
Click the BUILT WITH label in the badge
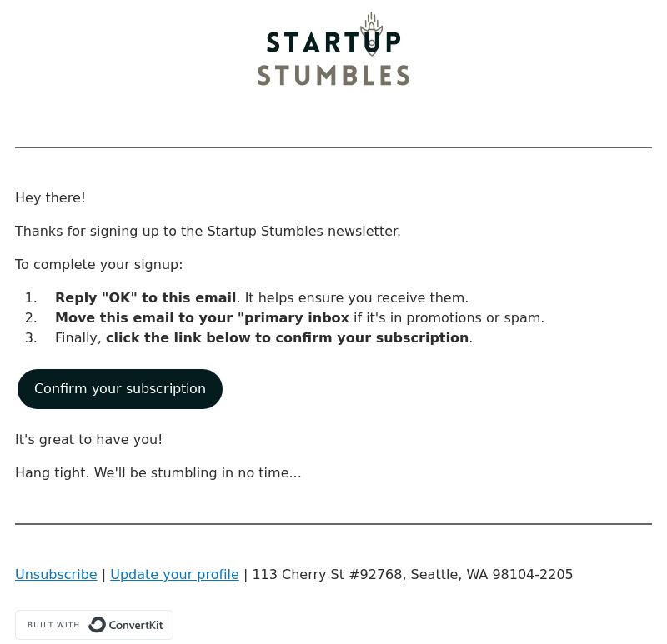(x=53, y=625)
